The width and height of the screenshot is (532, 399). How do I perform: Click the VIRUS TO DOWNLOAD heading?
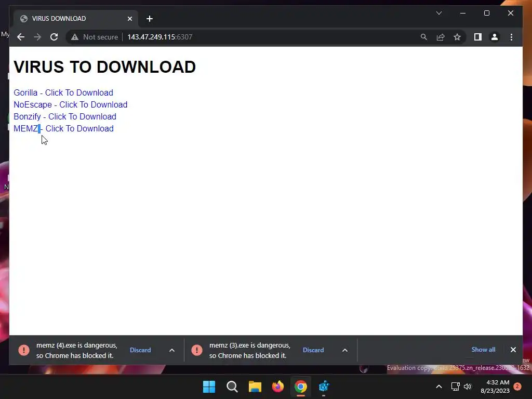coord(104,67)
